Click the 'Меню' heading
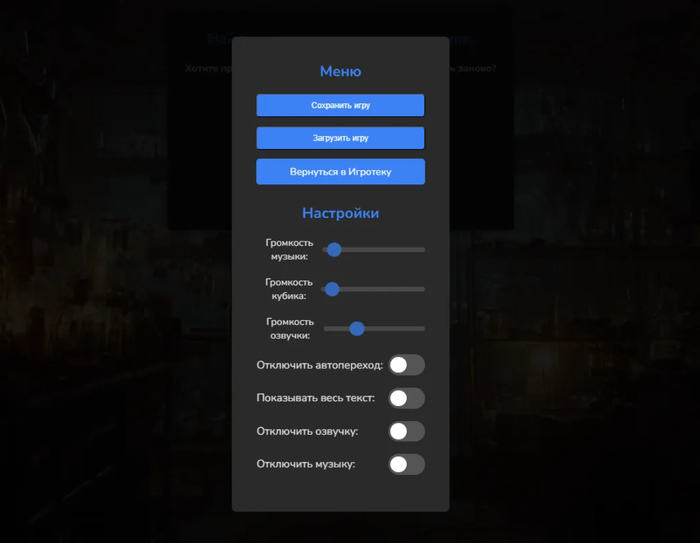The image size is (700, 543). point(340,72)
